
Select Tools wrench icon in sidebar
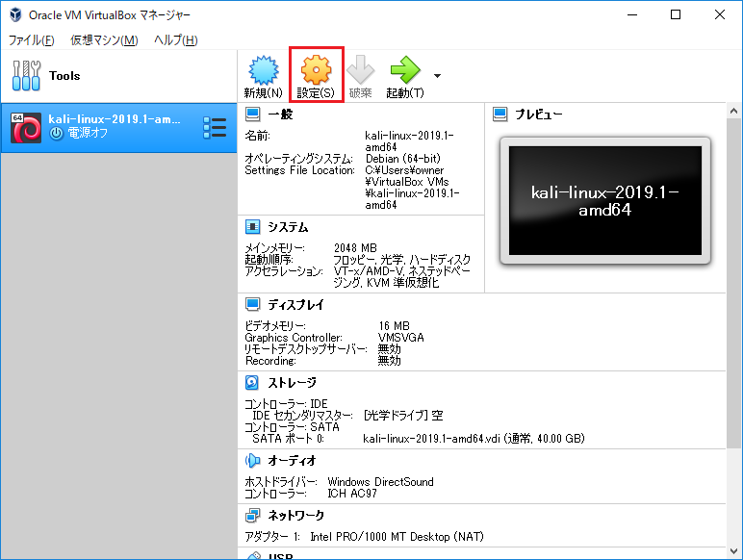pos(27,75)
